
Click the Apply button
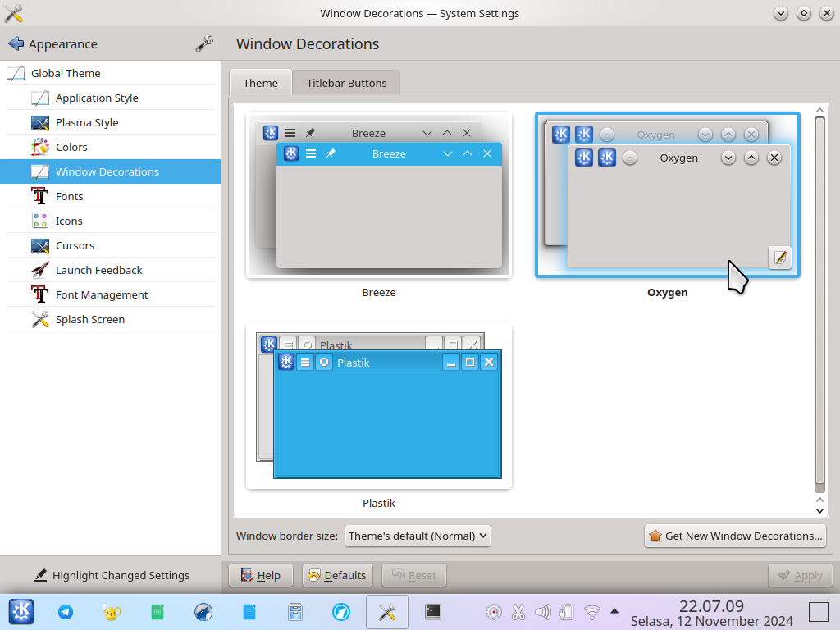(801, 575)
